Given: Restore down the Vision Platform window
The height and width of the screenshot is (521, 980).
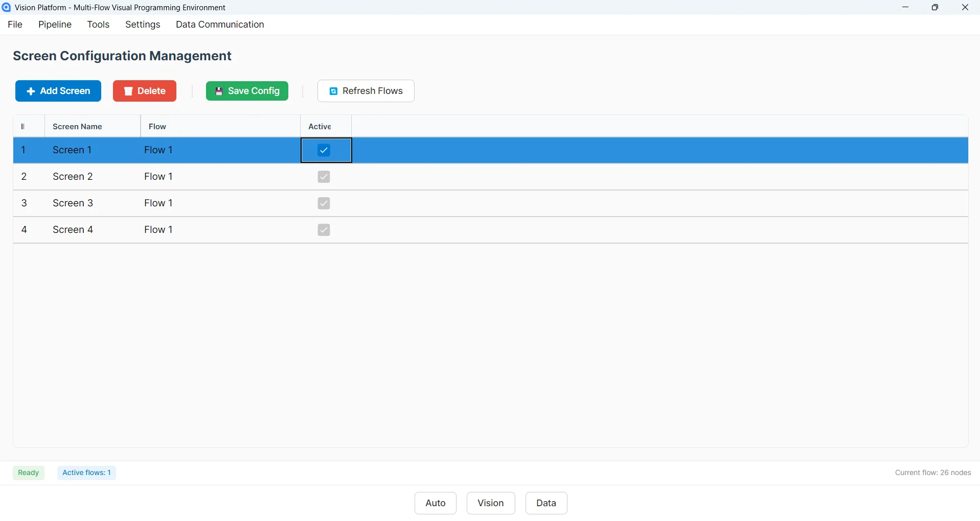Looking at the screenshot, I should 935,7.
